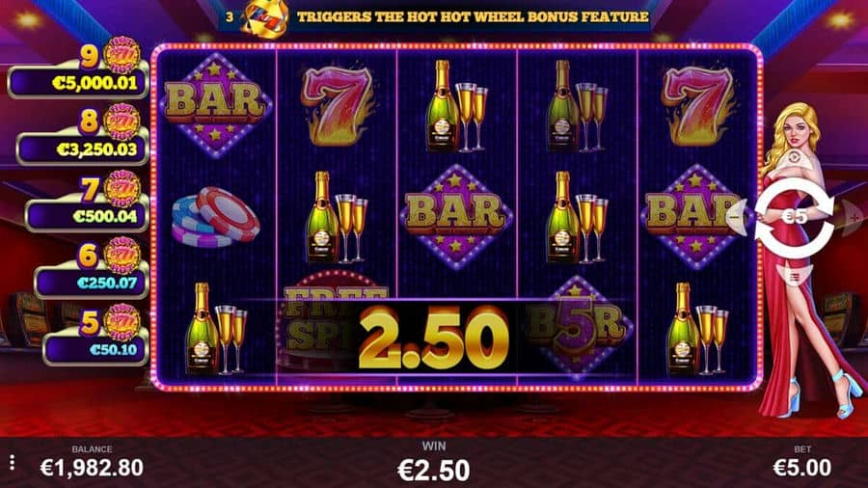
Task: Decrease the bet with the minus button
Action: coord(737,217)
